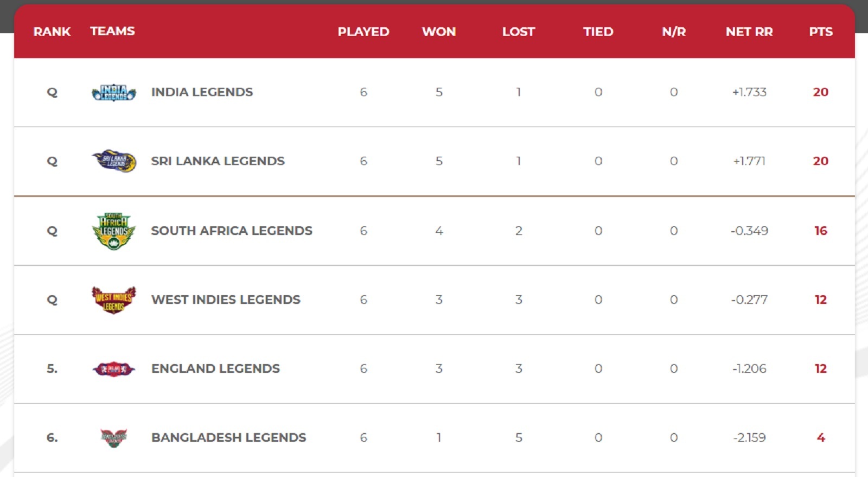Open the Bangladesh Legends team name
Screen dimensions: 868x477
[x=228, y=437]
